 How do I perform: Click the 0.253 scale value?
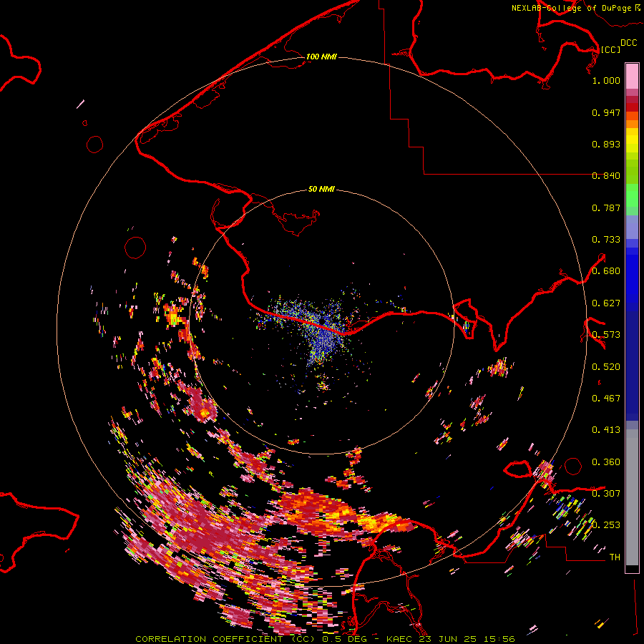tap(606, 525)
